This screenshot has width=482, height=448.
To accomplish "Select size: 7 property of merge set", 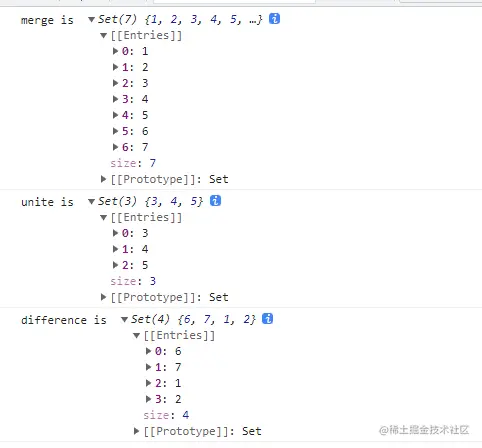I will (x=133, y=163).
